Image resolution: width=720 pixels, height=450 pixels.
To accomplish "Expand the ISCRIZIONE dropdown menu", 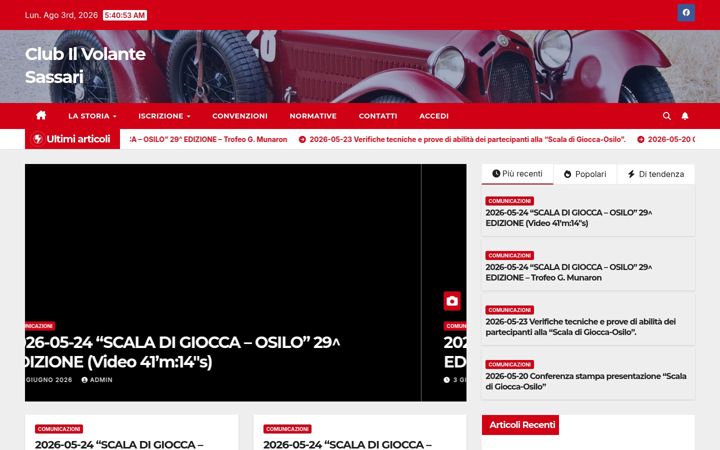I will 164,116.
